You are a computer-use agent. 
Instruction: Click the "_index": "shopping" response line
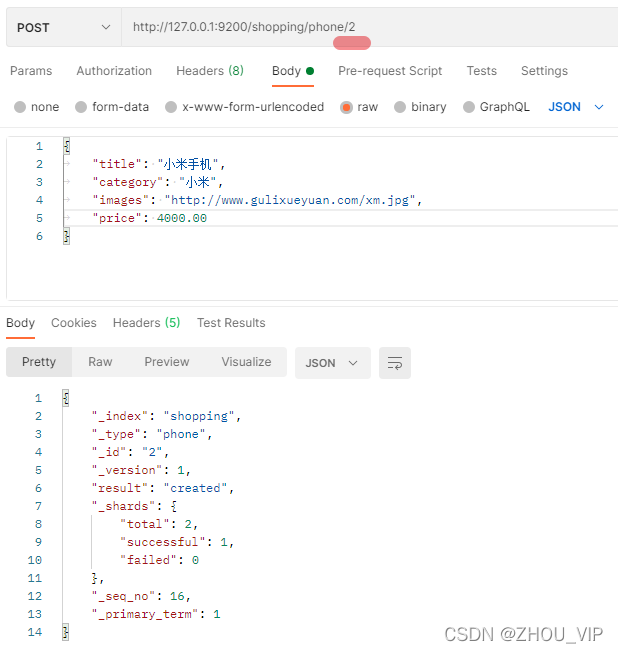[167, 416]
